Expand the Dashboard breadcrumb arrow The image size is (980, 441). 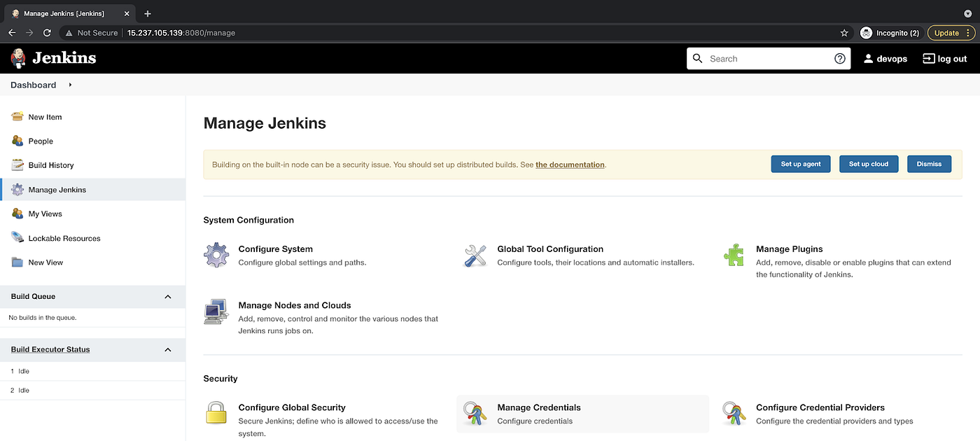pos(70,85)
